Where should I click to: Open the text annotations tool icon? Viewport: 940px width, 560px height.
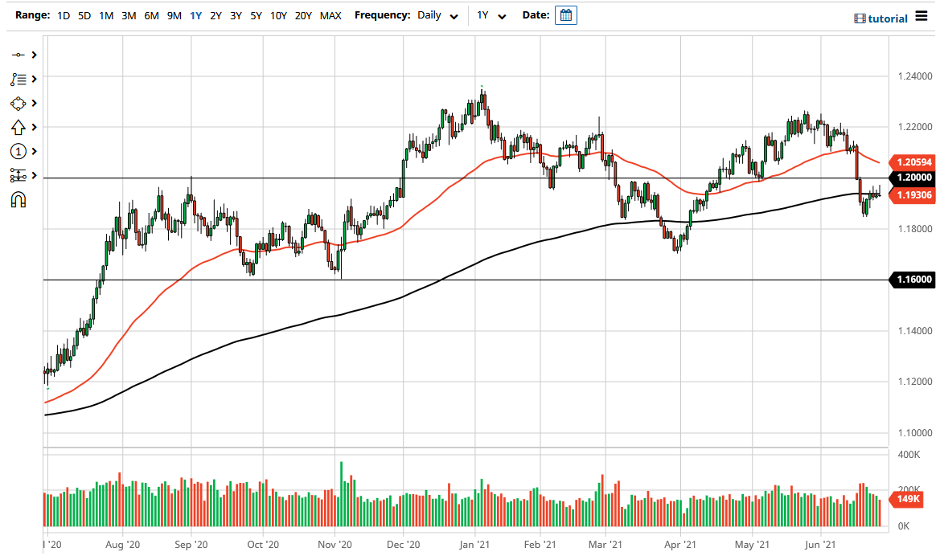(18, 79)
